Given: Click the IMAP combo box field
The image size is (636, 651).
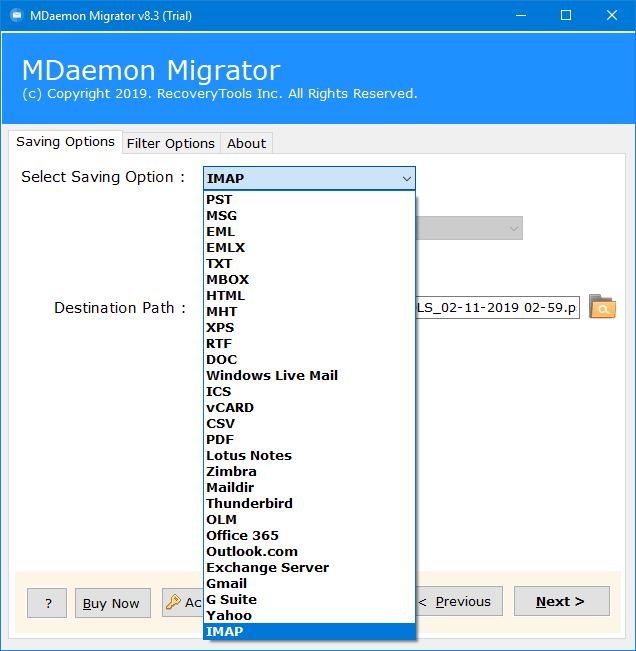Looking at the screenshot, I should click(x=309, y=179).
